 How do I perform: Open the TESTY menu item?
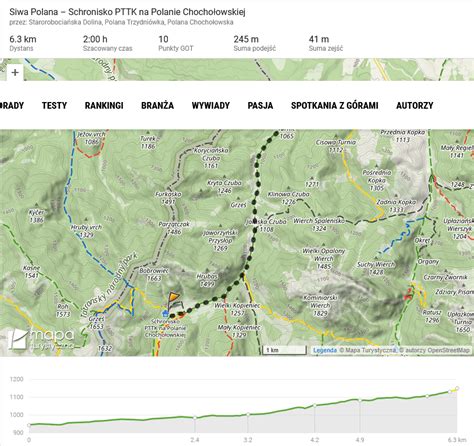point(54,106)
